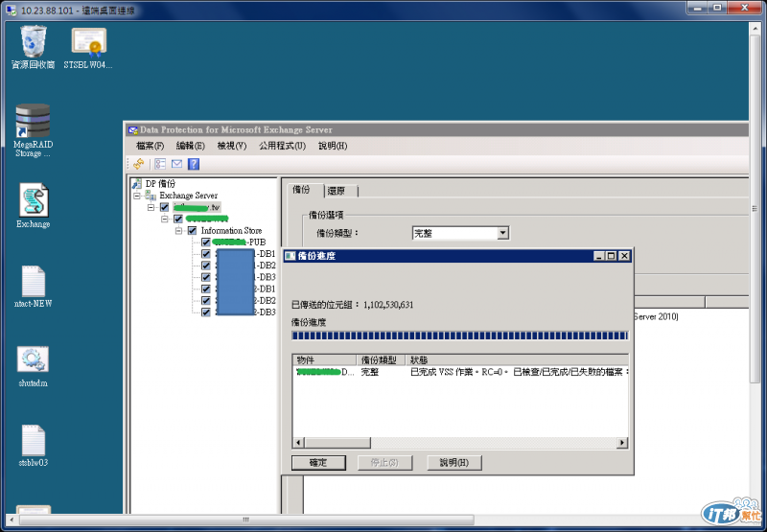The height and width of the screenshot is (532, 767).
Task: Collapse the .tw domain tree node
Action: click(151, 207)
